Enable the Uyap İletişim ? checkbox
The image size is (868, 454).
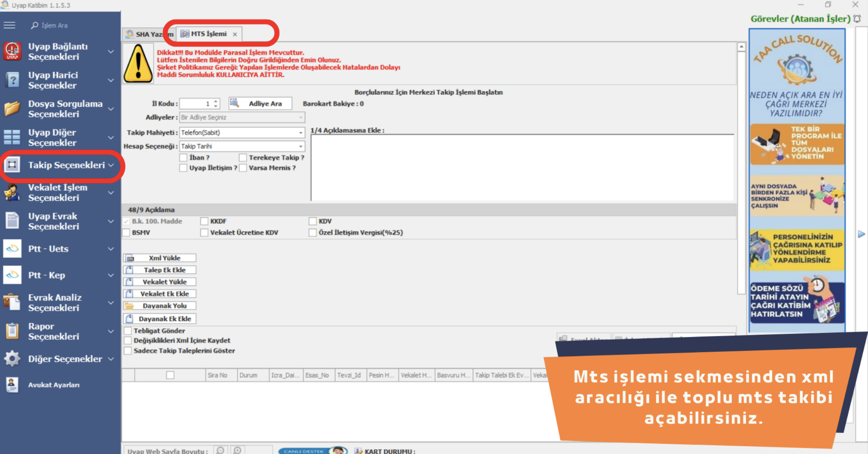click(x=183, y=168)
